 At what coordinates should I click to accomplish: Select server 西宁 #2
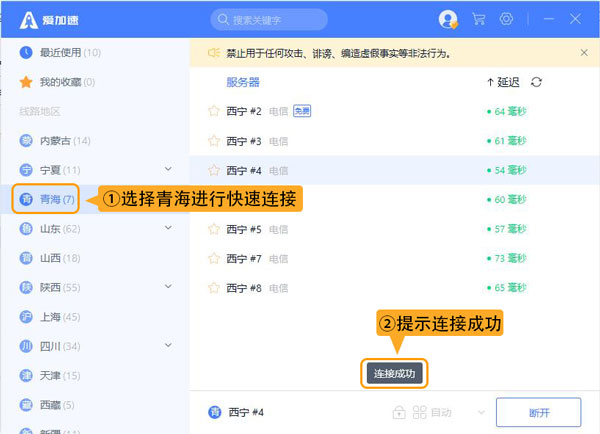coord(395,111)
